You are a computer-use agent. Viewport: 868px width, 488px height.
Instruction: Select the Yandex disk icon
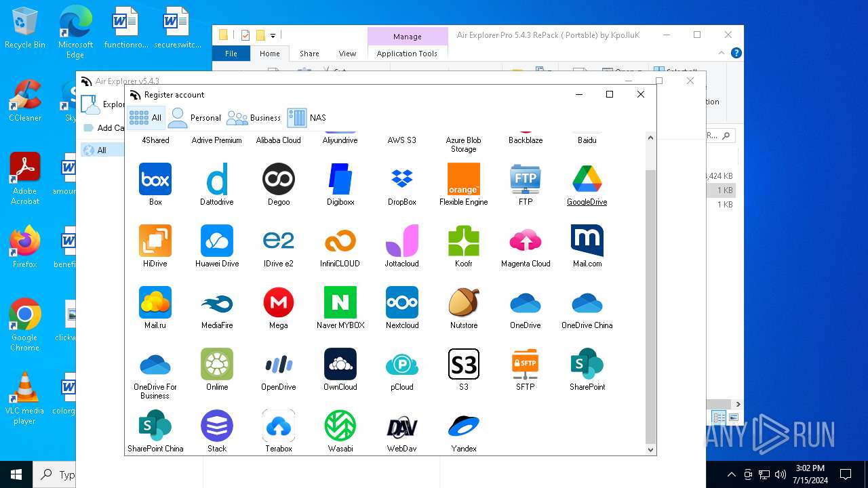[x=464, y=426]
